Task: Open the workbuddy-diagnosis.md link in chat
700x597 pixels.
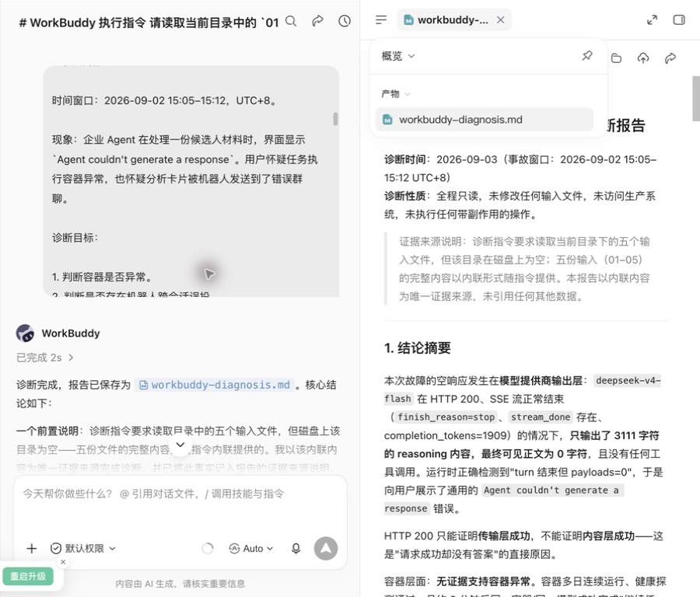Action: pyautogui.click(x=215, y=385)
